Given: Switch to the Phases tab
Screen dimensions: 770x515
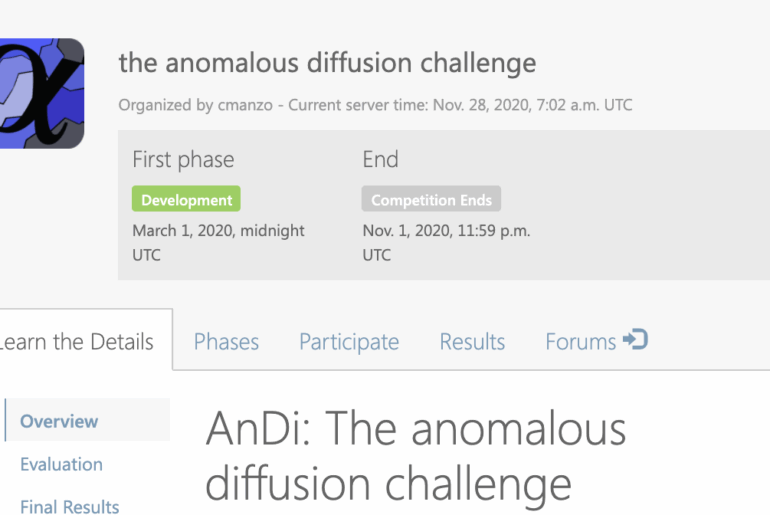Looking at the screenshot, I should click(x=226, y=342).
